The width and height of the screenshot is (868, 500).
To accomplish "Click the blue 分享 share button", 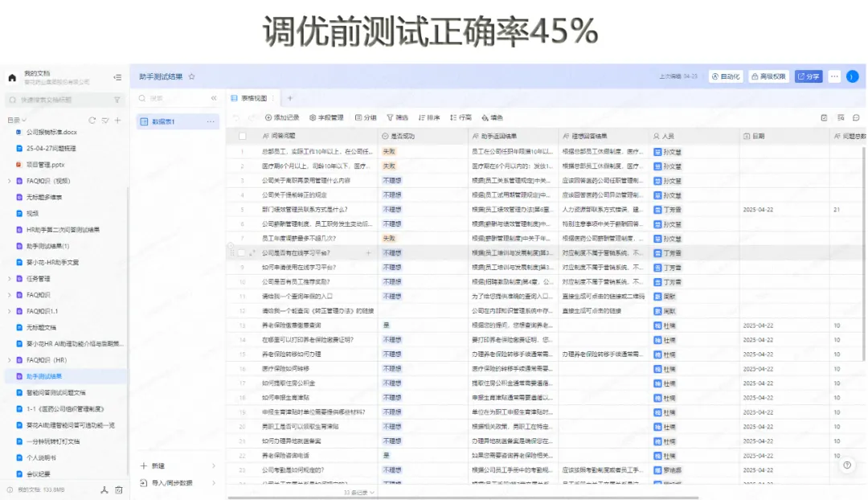I will pos(809,76).
